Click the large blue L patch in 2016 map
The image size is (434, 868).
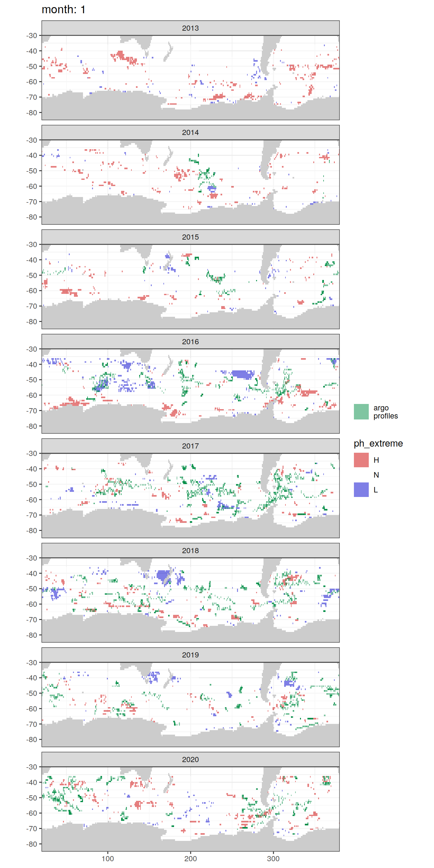pyautogui.click(x=242, y=374)
